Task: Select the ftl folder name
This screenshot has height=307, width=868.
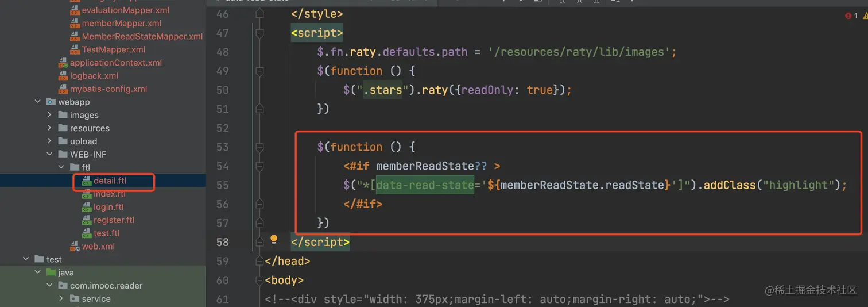Action: (86, 168)
